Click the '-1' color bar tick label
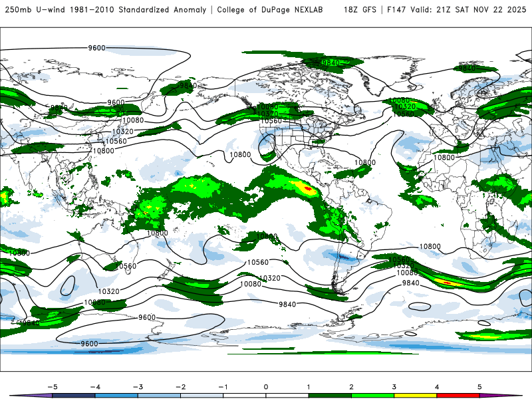Viewport: 532px width, 399px height. click(223, 387)
